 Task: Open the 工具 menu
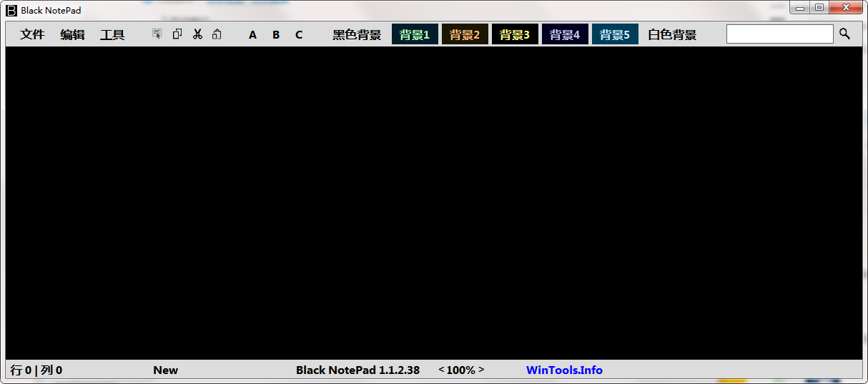click(x=112, y=34)
